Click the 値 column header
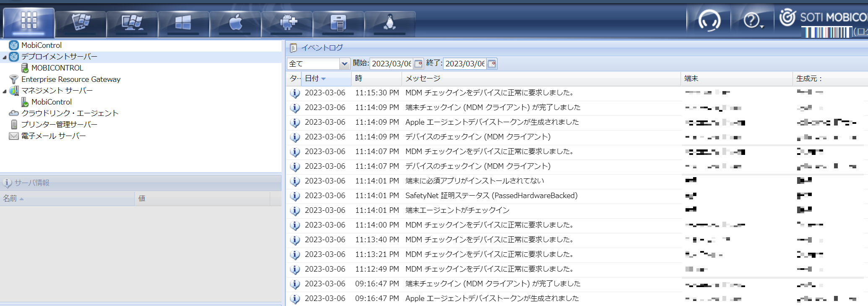The width and height of the screenshot is (868, 306). pos(202,198)
